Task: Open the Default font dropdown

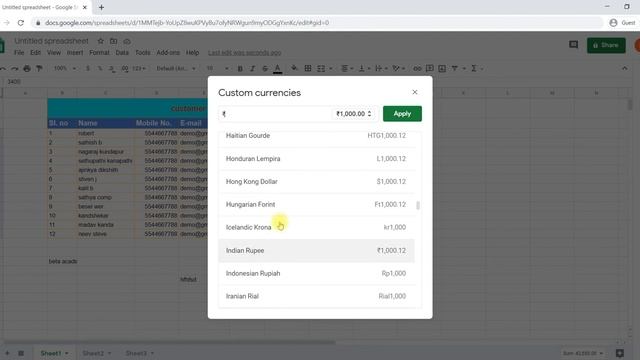Action: click(x=176, y=69)
